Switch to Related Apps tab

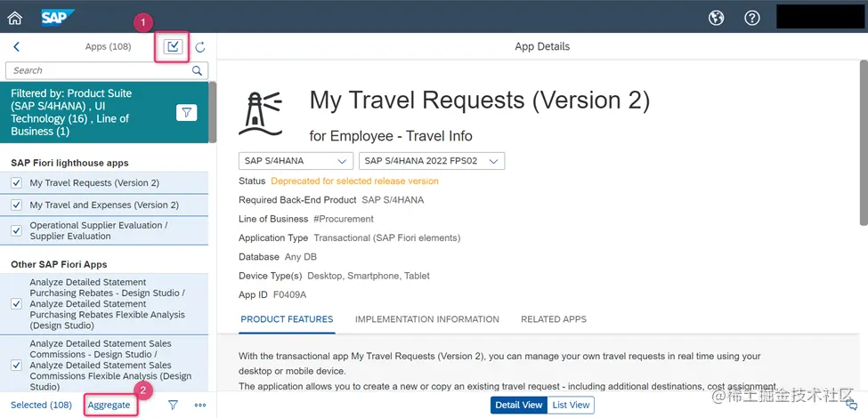(554, 319)
